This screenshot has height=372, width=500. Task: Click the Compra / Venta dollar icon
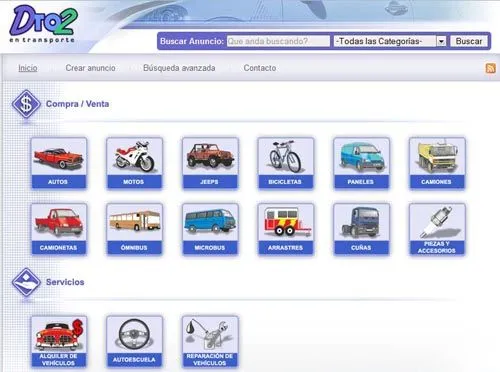point(26,104)
